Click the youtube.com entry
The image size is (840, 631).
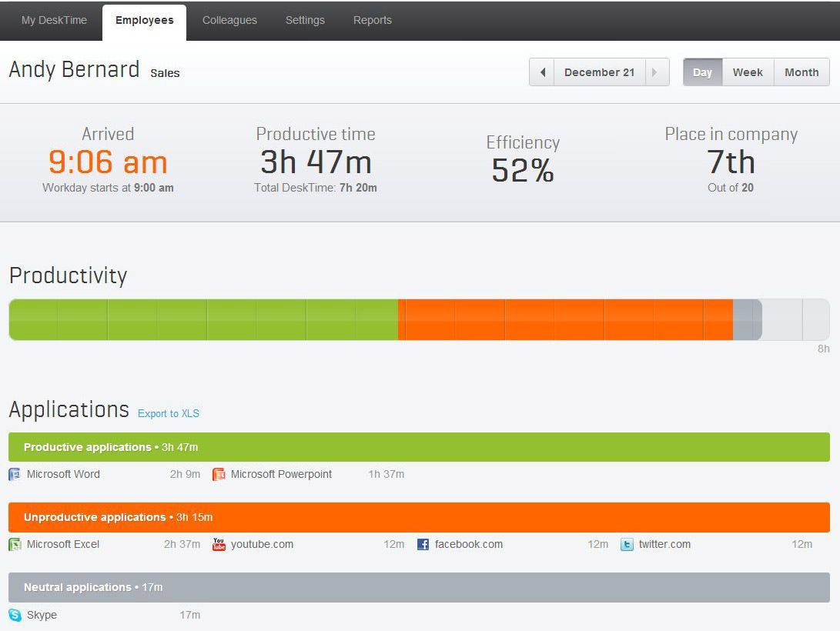pos(262,544)
